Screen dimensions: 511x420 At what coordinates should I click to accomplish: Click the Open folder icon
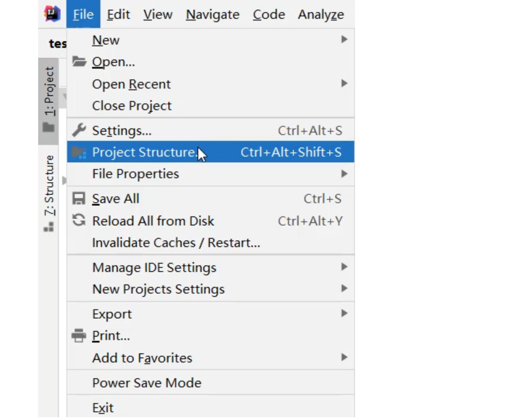tap(79, 62)
